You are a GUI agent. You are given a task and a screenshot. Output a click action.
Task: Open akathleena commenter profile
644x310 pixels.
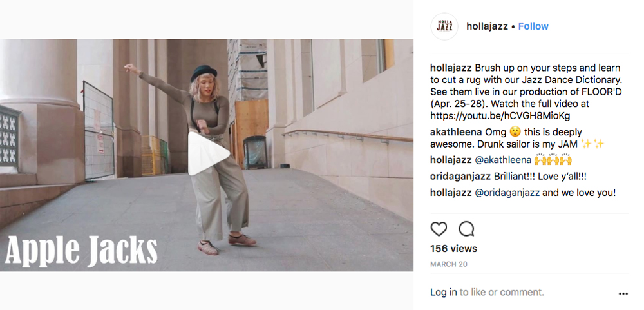(x=456, y=133)
